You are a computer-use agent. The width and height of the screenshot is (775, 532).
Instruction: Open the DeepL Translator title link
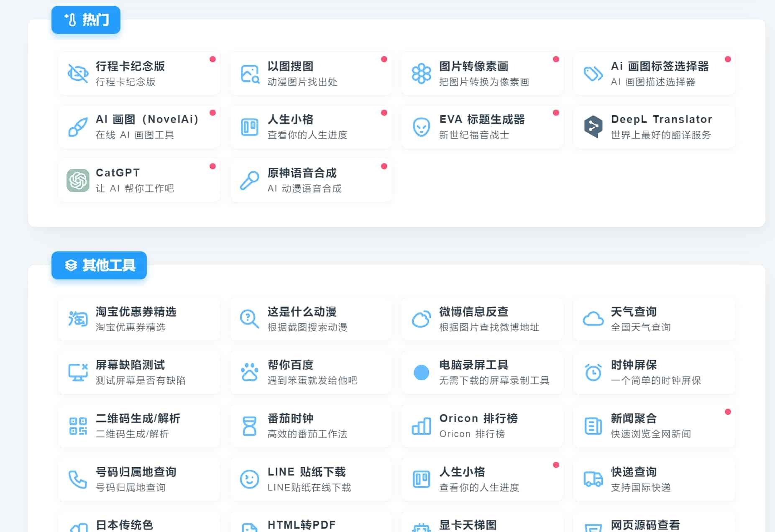point(662,119)
